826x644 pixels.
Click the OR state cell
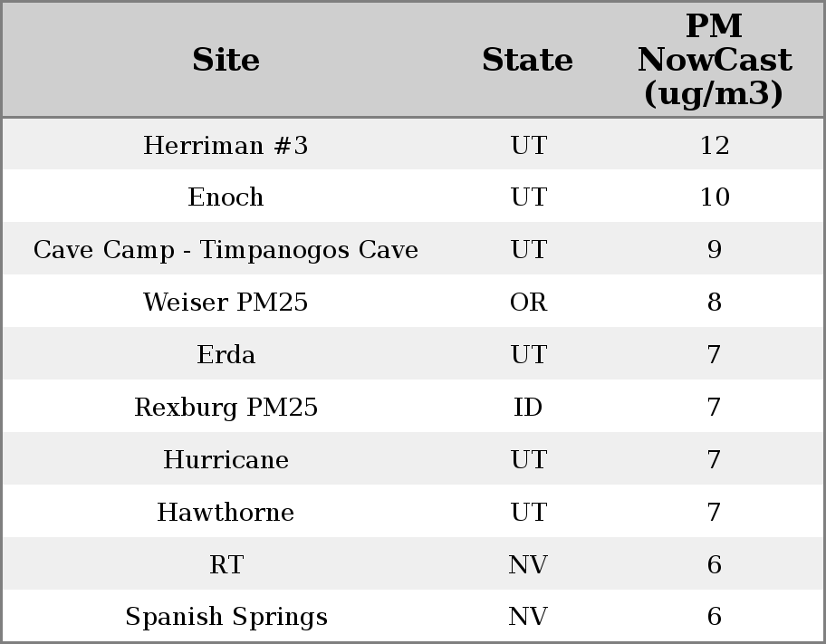(528, 303)
